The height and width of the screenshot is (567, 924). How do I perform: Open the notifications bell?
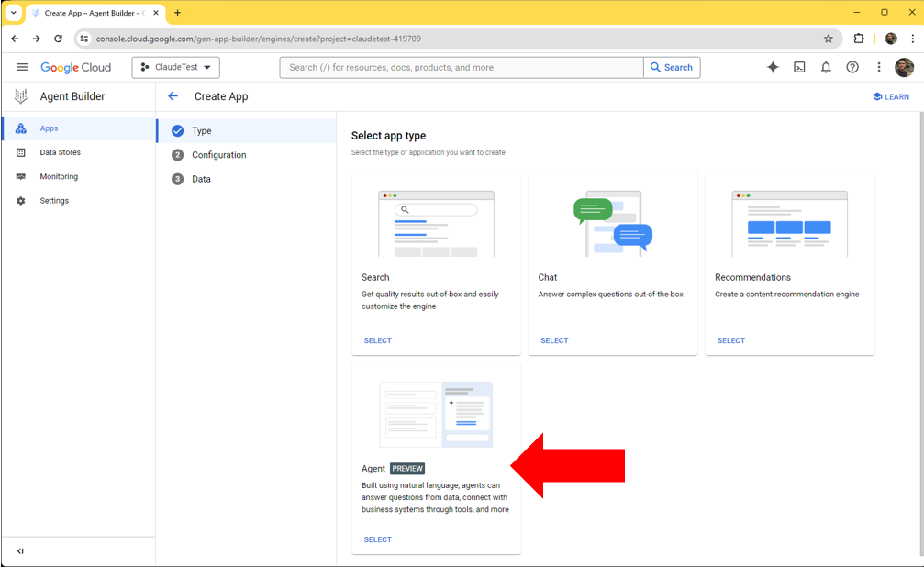tap(825, 67)
